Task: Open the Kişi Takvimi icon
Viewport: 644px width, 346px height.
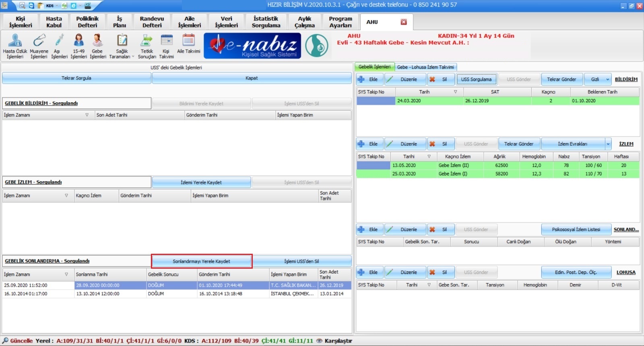Action: [166, 41]
